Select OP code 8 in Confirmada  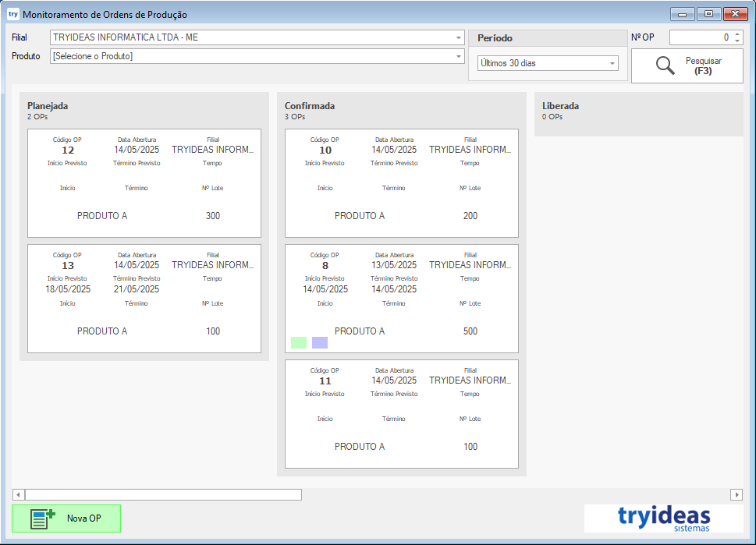point(325,266)
